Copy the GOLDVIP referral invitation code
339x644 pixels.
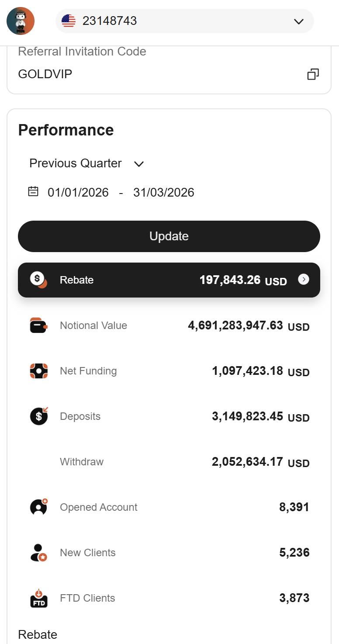point(313,74)
